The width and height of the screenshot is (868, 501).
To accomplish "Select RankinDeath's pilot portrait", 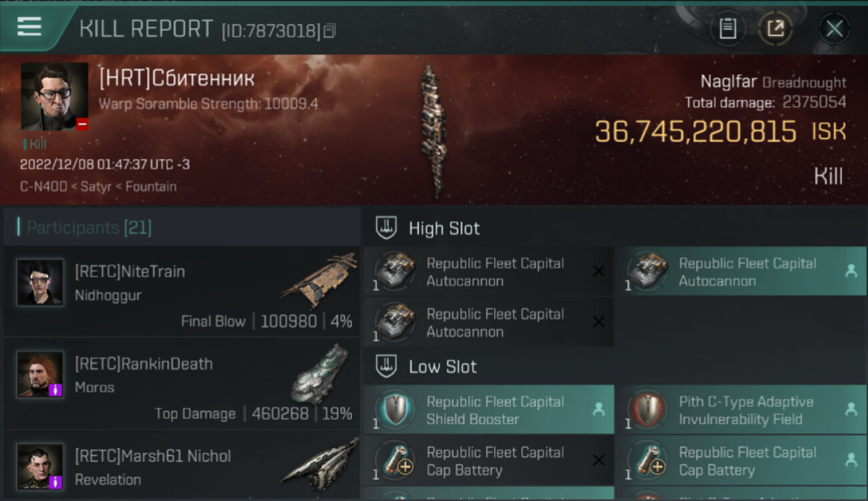I will pyautogui.click(x=40, y=375).
